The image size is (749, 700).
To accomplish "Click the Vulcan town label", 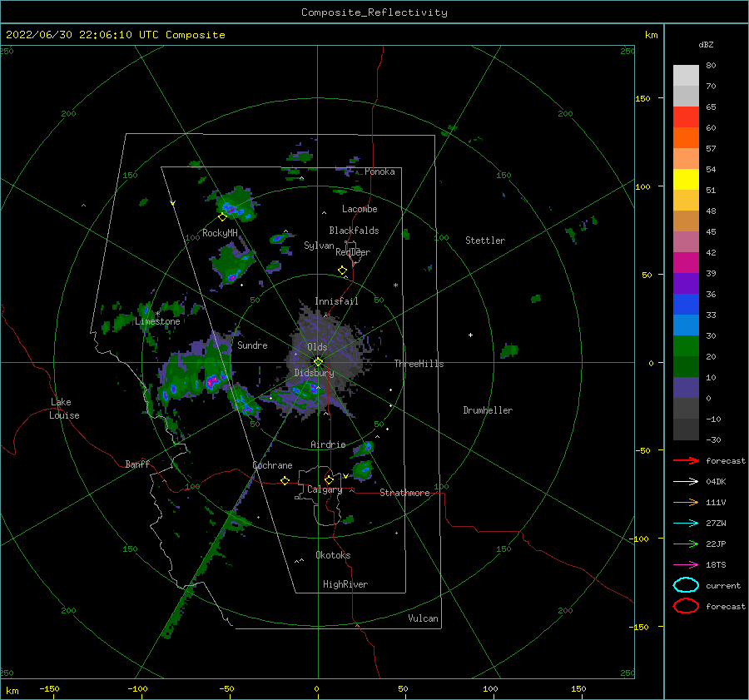I will click(424, 618).
